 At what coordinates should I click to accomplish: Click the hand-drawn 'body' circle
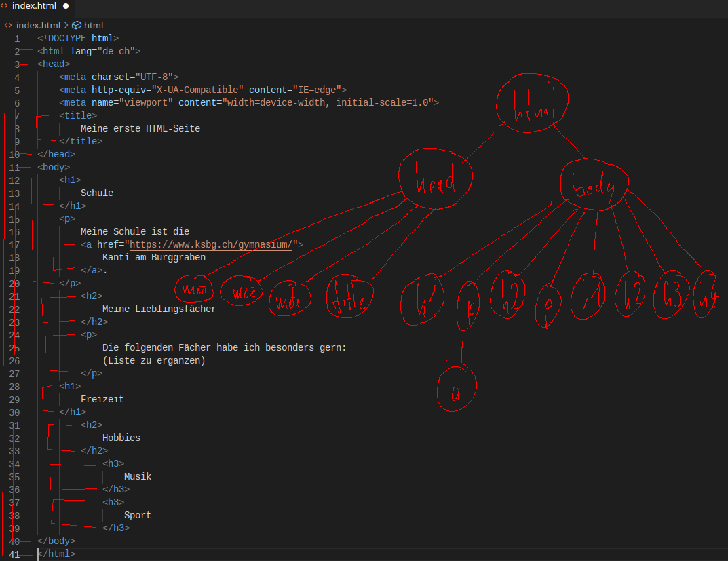point(594,183)
